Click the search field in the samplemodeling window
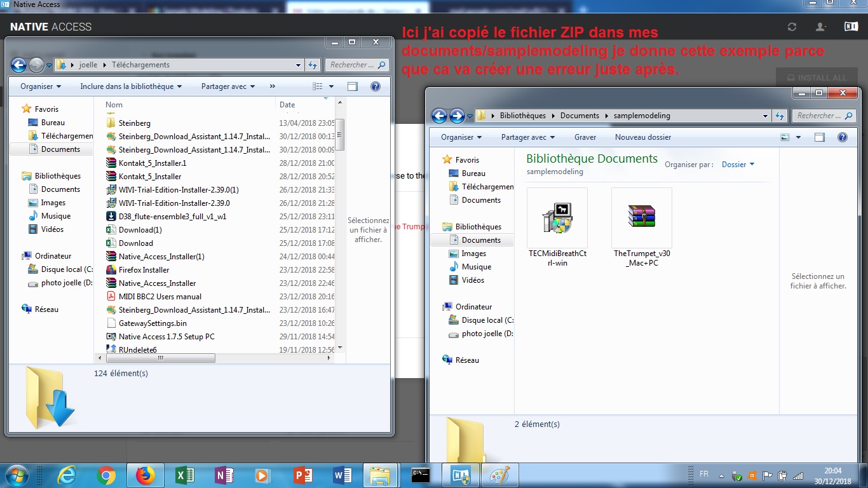Screen dimensions: 868x488 [x=824, y=116]
